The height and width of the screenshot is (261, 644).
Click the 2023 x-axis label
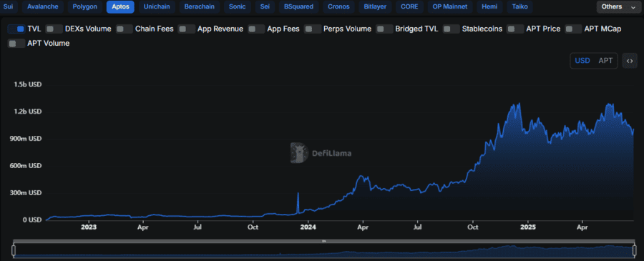click(x=89, y=227)
